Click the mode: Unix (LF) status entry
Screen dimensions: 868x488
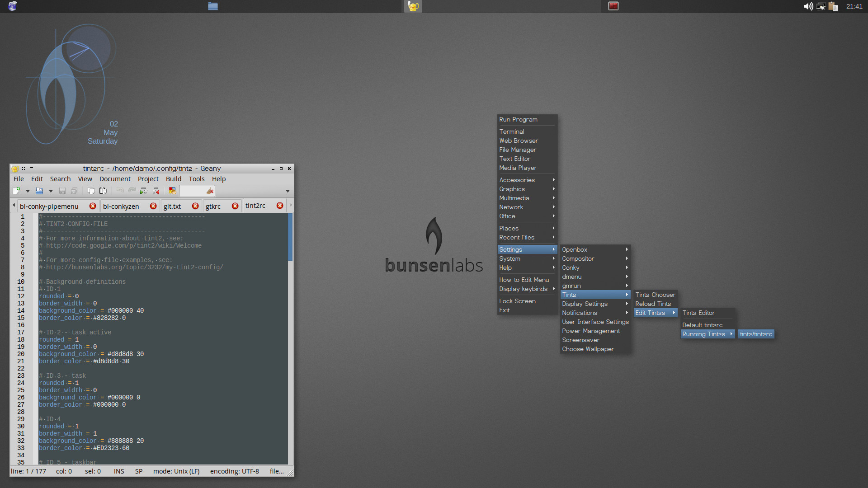click(176, 471)
